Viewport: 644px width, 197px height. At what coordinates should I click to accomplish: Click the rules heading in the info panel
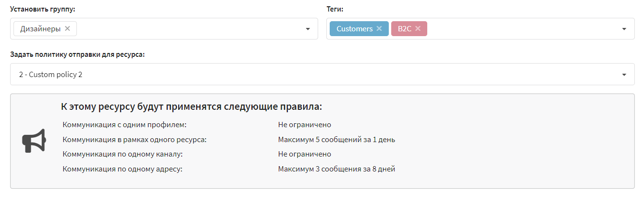[191, 106]
